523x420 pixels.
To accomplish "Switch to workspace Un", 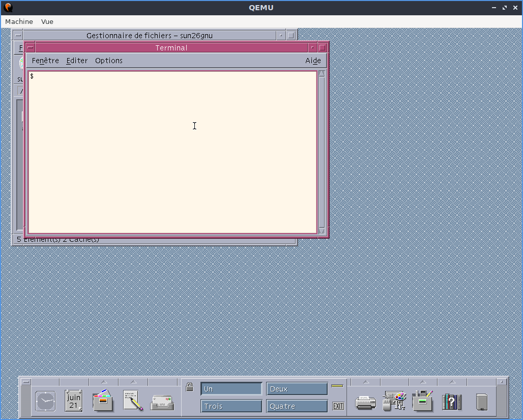I will [x=231, y=389].
